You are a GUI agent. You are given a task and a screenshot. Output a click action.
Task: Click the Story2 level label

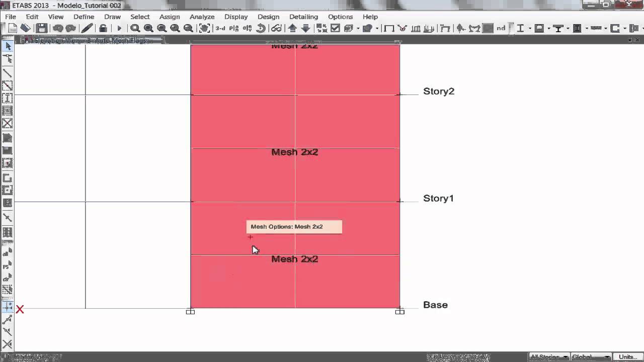(439, 91)
